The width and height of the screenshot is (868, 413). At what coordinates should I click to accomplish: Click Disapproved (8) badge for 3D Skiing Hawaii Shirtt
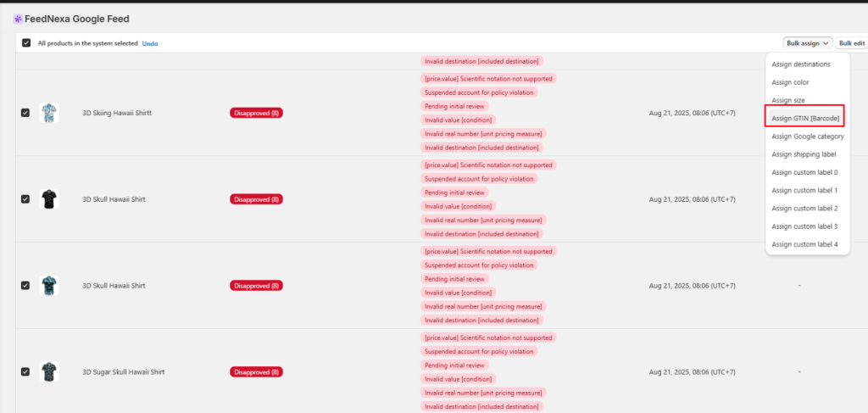coord(256,113)
